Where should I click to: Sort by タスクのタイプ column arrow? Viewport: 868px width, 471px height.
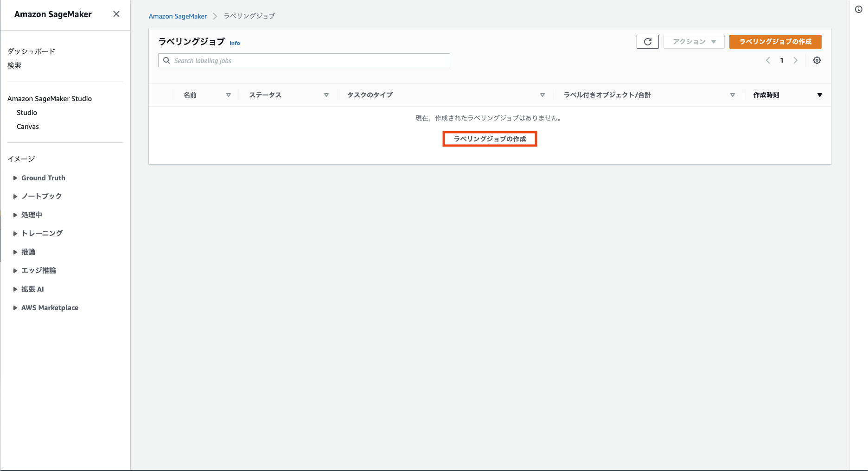(x=542, y=95)
